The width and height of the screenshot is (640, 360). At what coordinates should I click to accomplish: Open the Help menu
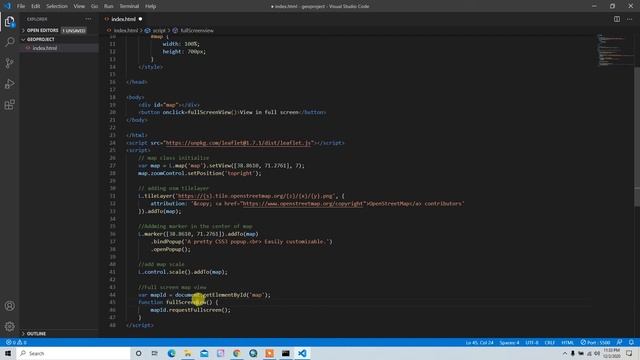pos(150,6)
